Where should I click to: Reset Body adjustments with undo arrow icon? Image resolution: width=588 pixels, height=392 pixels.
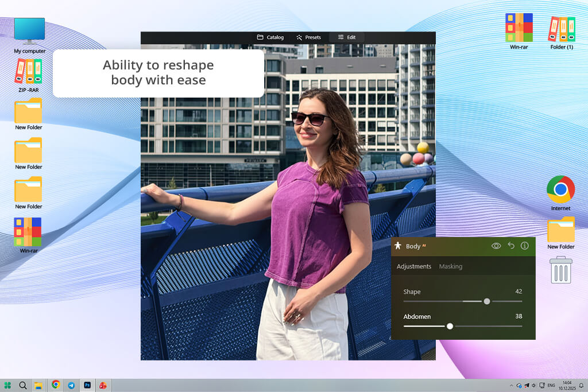[511, 246]
